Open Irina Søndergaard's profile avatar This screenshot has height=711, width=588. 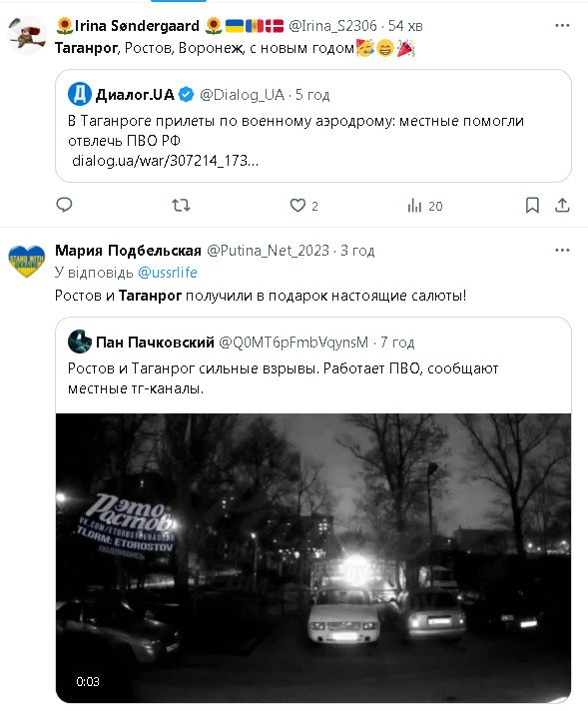tap(27, 35)
